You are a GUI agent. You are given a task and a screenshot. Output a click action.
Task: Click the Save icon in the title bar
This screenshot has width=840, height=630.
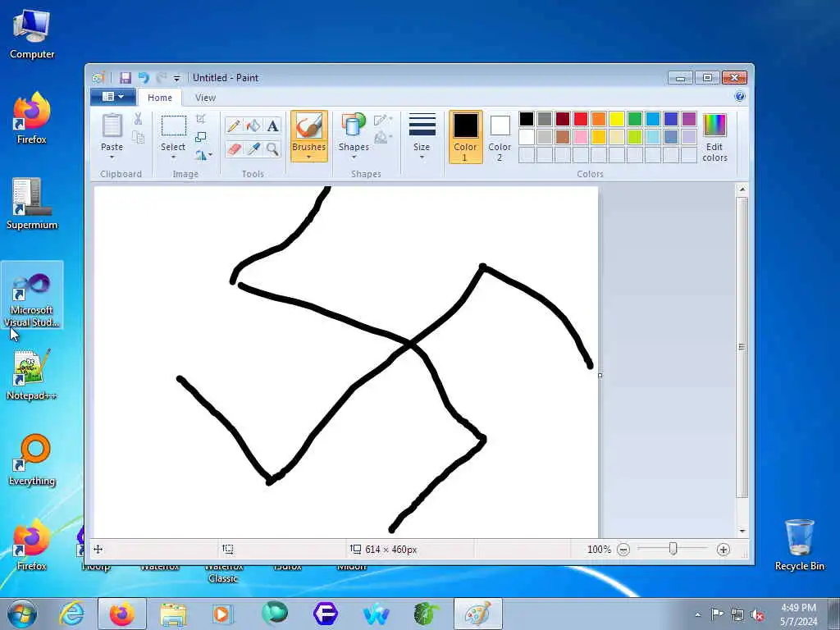(126, 78)
